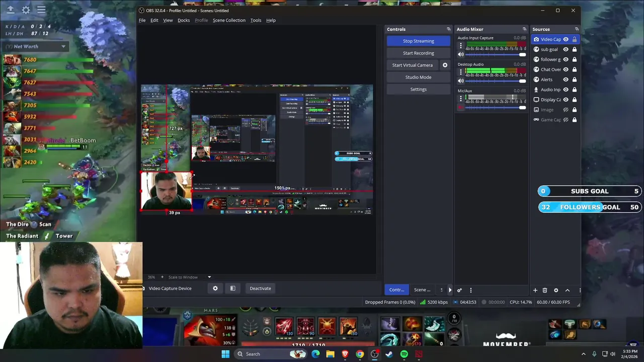Open advanced audio properties gears icon
Image resolution: width=644 pixels, height=362 pixels.
pyautogui.click(x=459, y=290)
